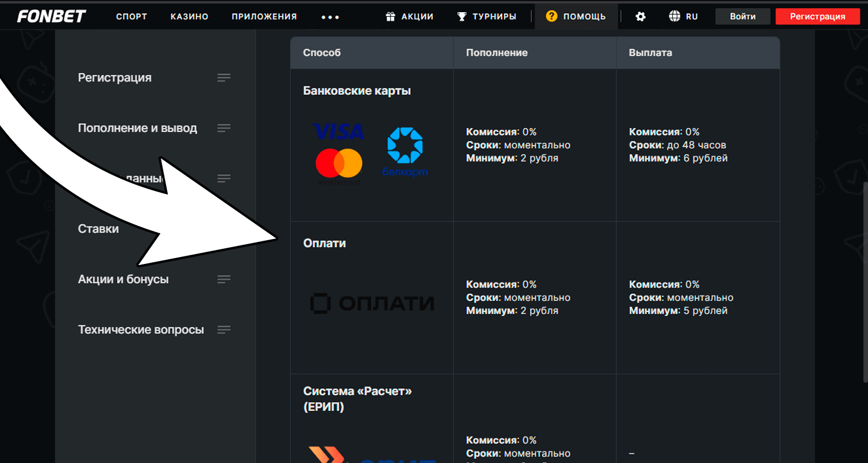Viewport: 868px width, 463px height.
Task: Click the Visa logo
Action: click(x=339, y=131)
